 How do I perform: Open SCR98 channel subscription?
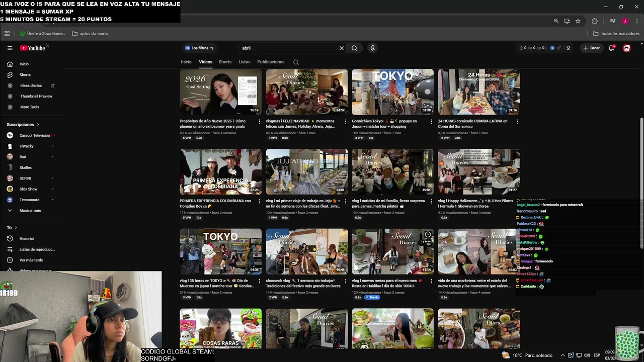(x=25, y=178)
